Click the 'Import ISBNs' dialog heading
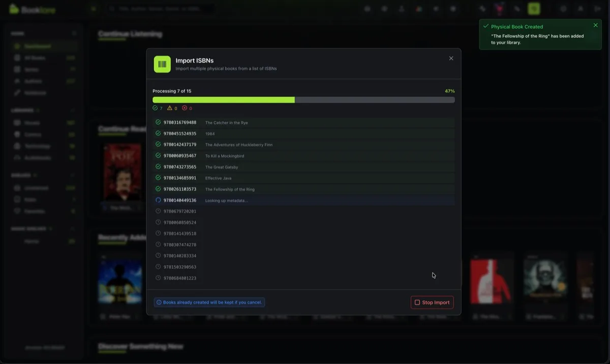610x364 pixels. [195, 60]
